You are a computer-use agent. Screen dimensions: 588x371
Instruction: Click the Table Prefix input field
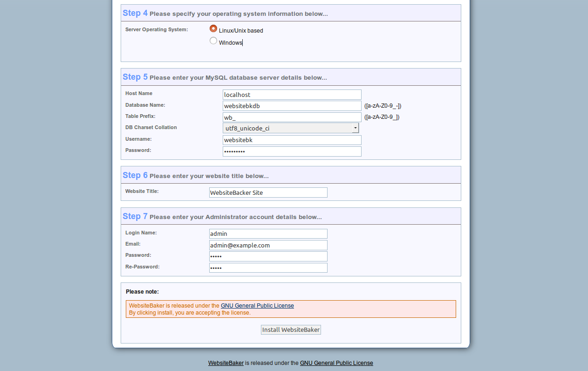pyautogui.click(x=292, y=117)
